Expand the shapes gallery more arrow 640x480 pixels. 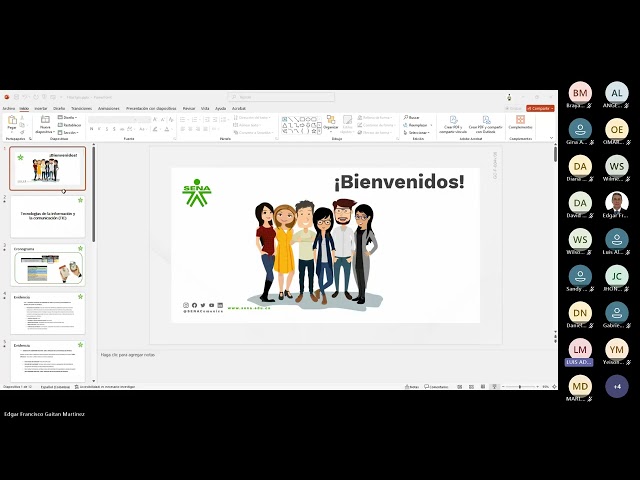(319, 131)
